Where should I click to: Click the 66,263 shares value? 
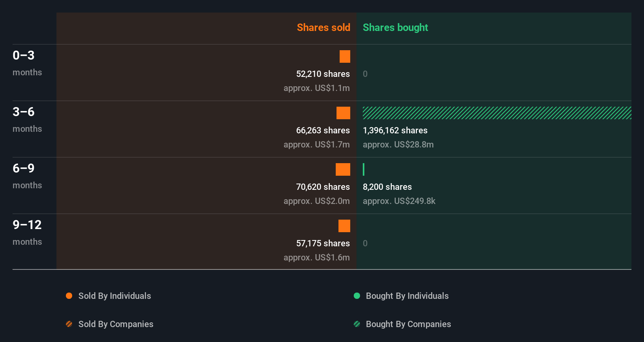coord(323,130)
